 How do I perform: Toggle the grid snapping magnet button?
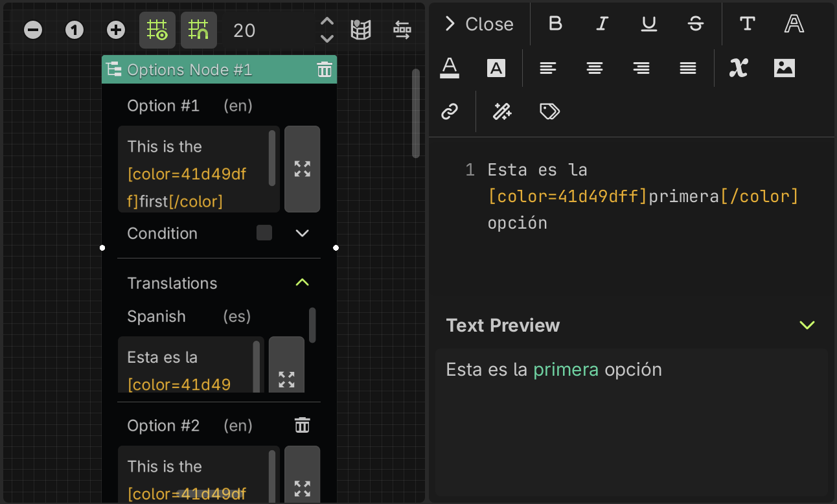199,30
